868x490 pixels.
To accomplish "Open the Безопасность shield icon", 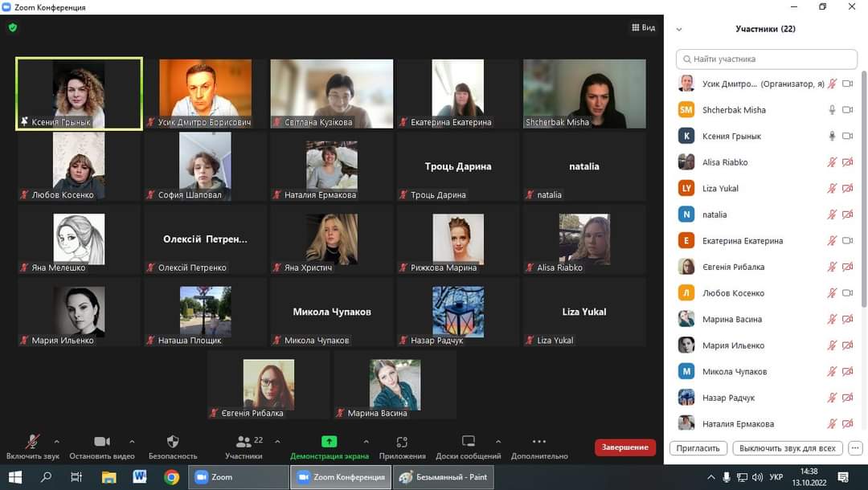I will 173,442.
